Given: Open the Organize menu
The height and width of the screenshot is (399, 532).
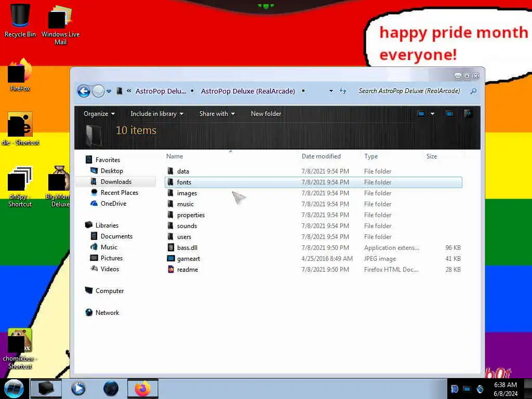Looking at the screenshot, I should (99, 114).
